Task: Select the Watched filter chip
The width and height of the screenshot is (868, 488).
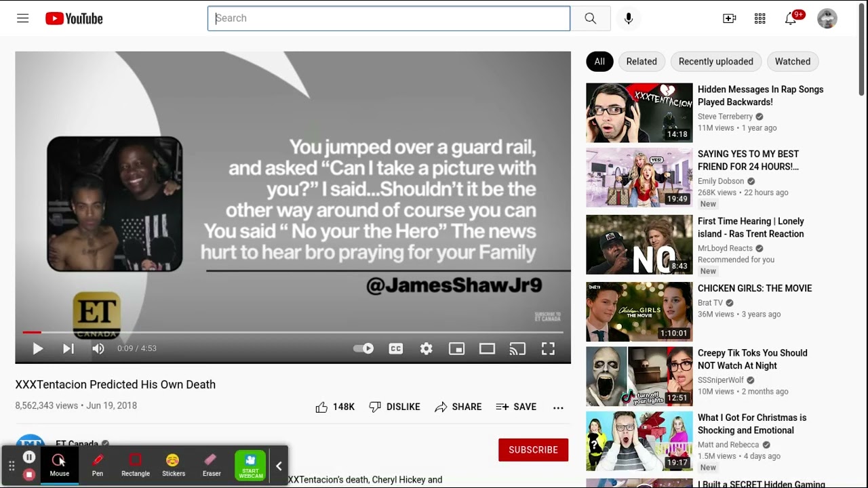Action: coord(793,62)
